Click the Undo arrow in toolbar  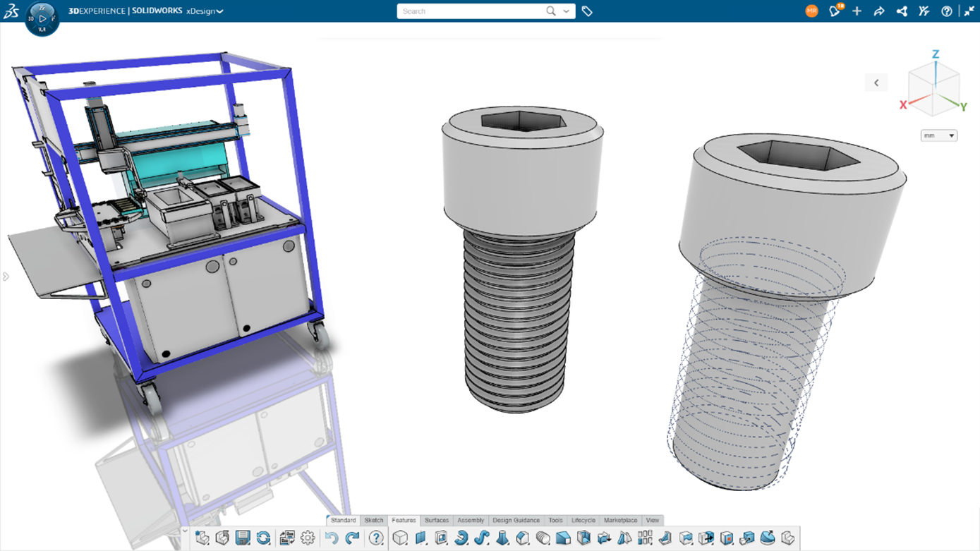(332, 538)
